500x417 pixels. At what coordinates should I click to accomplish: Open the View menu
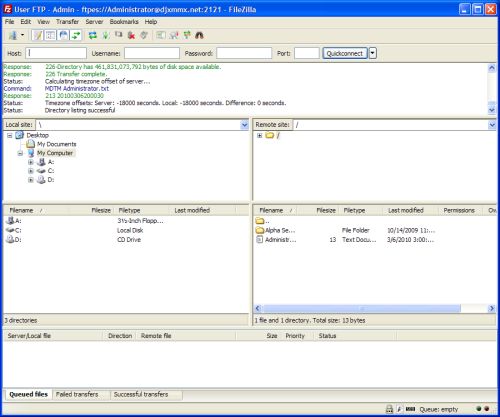click(x=43, y=22)
